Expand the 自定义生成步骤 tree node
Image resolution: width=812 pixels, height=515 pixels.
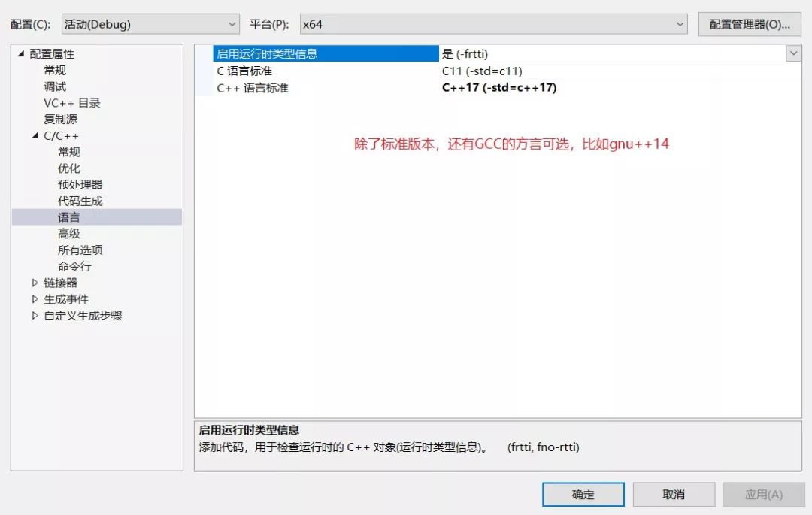[34, 315]
